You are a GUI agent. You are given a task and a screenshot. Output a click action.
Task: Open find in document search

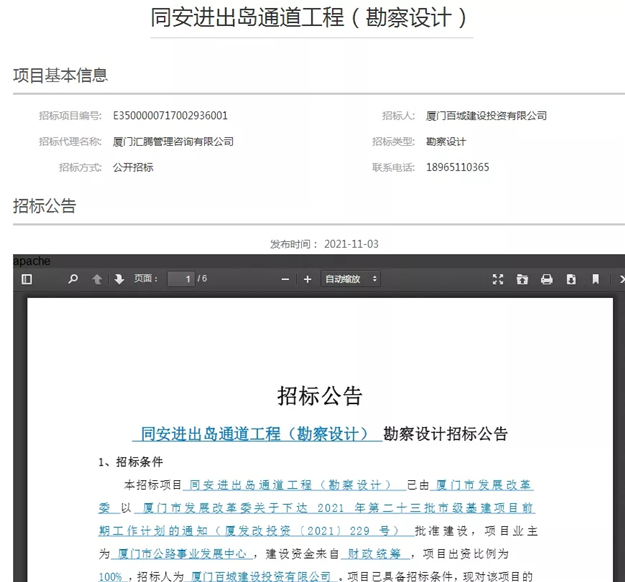[x=73, y=279]
